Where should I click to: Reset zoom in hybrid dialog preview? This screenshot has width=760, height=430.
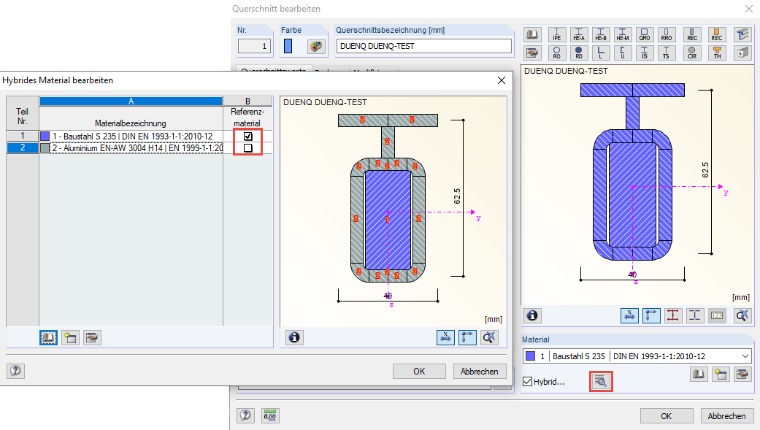(x=489, y=337)
